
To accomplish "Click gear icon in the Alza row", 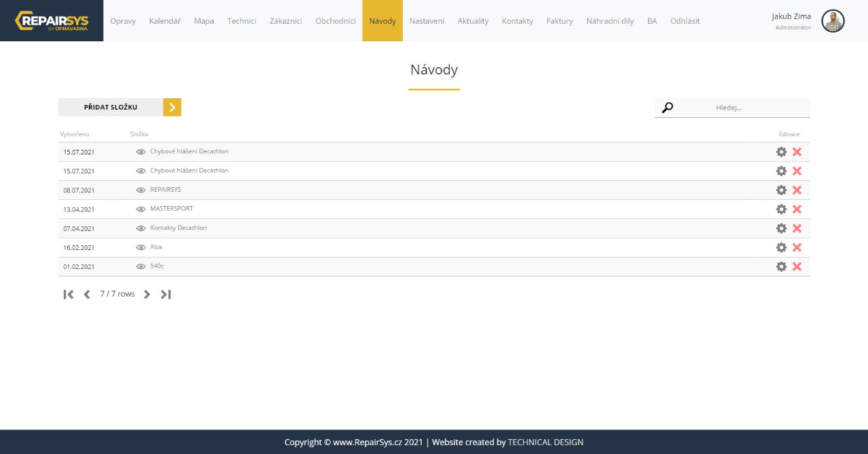I will click(781, 247).
